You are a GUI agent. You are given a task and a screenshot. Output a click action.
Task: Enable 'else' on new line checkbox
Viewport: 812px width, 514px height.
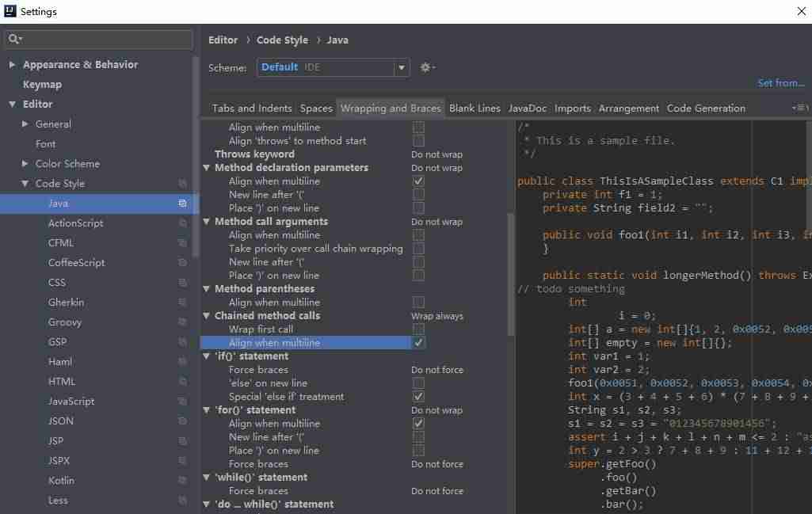pyautogui.click(x=418, y=383)
